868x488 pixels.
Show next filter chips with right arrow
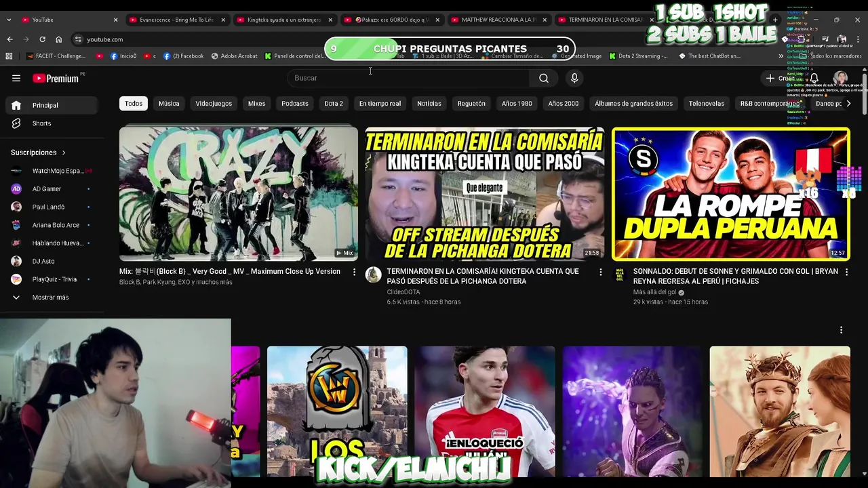click(x=848, y=104)
